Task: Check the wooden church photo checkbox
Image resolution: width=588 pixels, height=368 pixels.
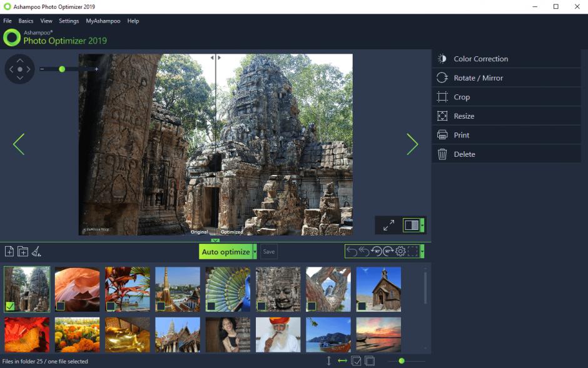Action: point(362,306)
